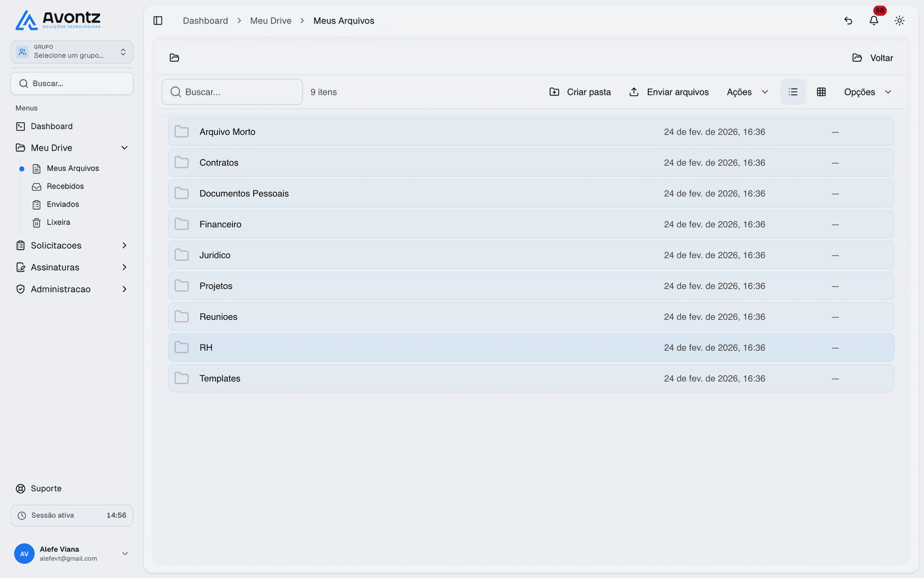Viewport: 924px width, 578px height.
Task: Open the Grupo selector dropdown
Action: 72,52
